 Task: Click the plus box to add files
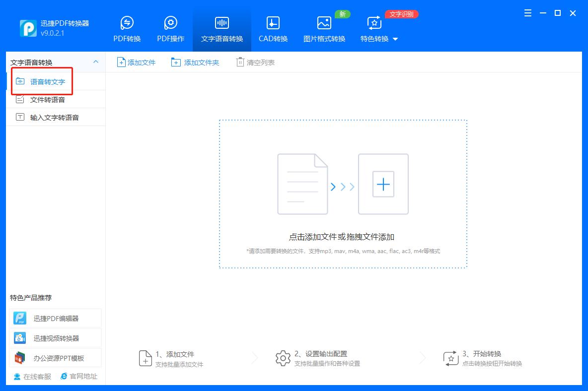[x=383, y=184]
